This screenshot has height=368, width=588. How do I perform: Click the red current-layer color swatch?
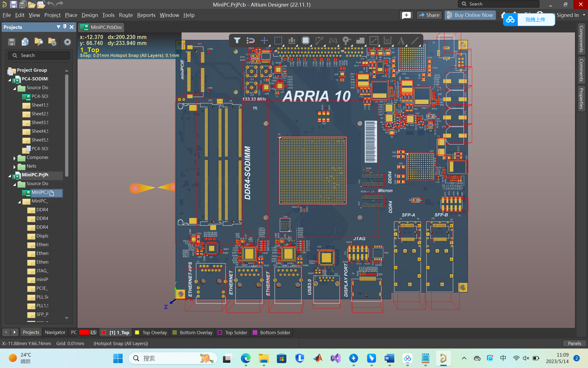click(x=84, y=332)
